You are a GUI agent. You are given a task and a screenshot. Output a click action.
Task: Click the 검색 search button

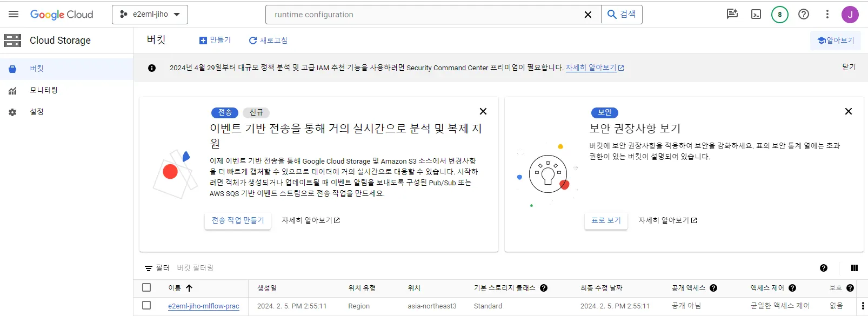click(622, 15)
